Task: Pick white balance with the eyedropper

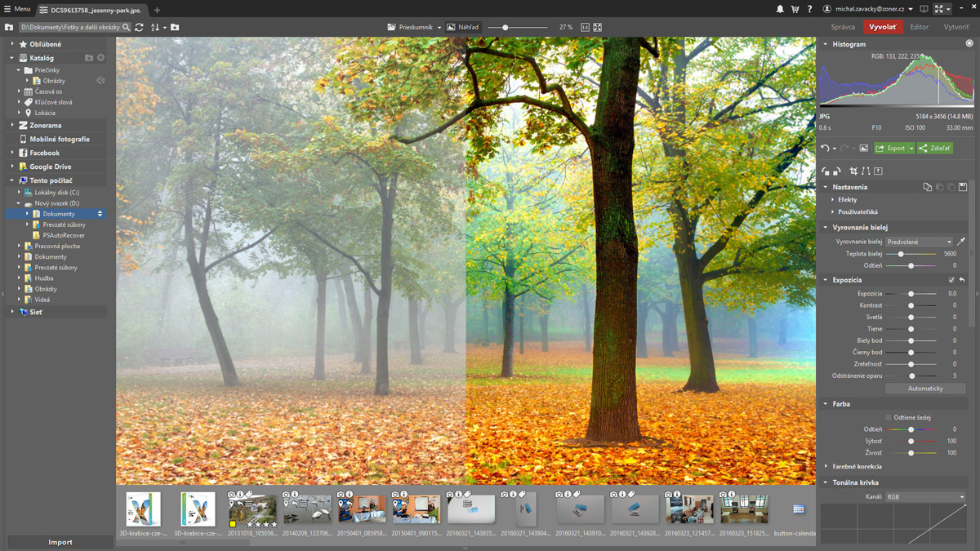Action: (961, 242)
